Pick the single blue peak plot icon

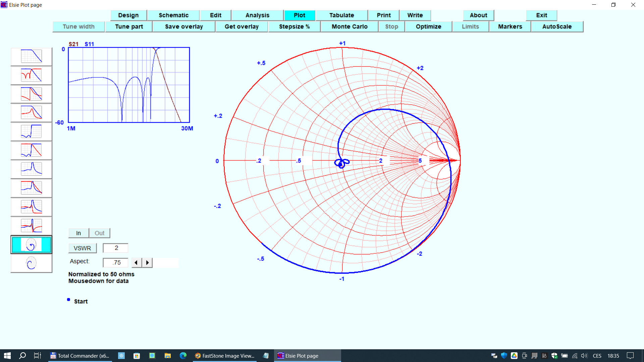pyautogui.click(x=31, y=169)
